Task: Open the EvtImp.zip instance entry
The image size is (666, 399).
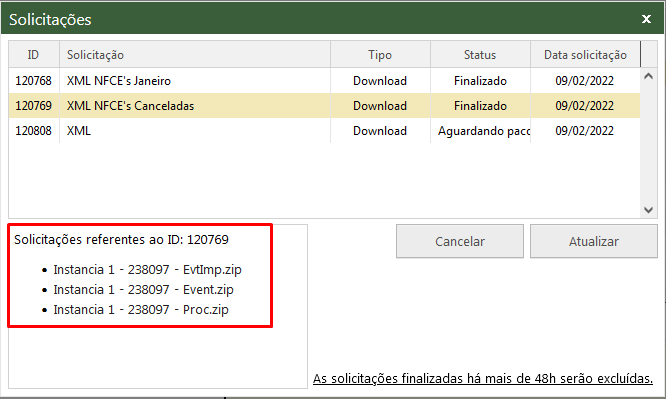Action: click(x=147, y=269)
